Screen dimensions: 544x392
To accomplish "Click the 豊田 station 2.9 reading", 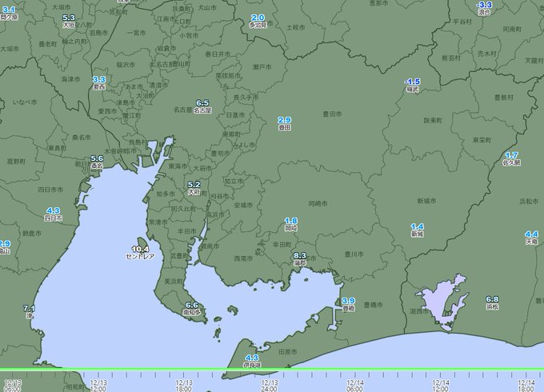I will [x=285, y=120].
